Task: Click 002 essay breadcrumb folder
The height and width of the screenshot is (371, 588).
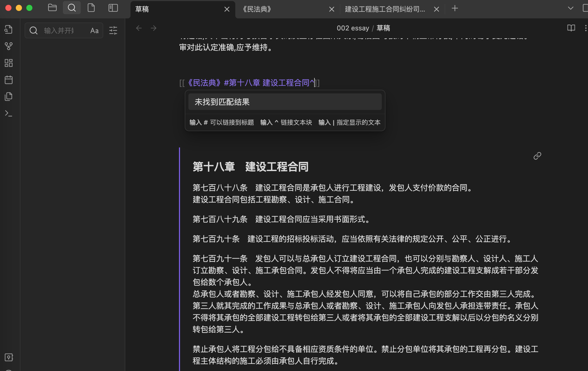Action: point(353,28)
